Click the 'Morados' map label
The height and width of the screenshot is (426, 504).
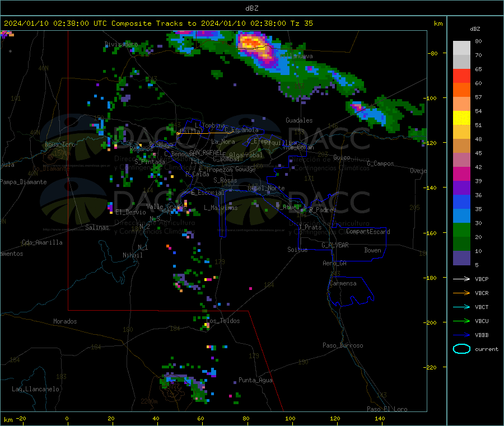click(65, 321)
